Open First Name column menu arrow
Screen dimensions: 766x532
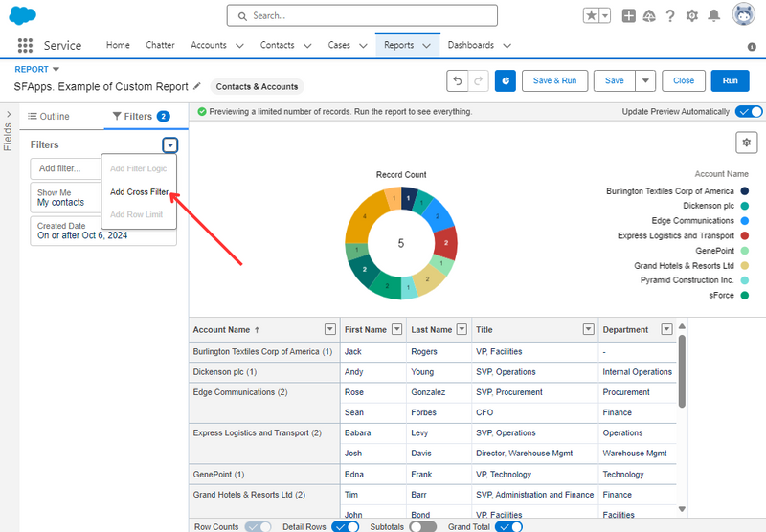point(397,329)
